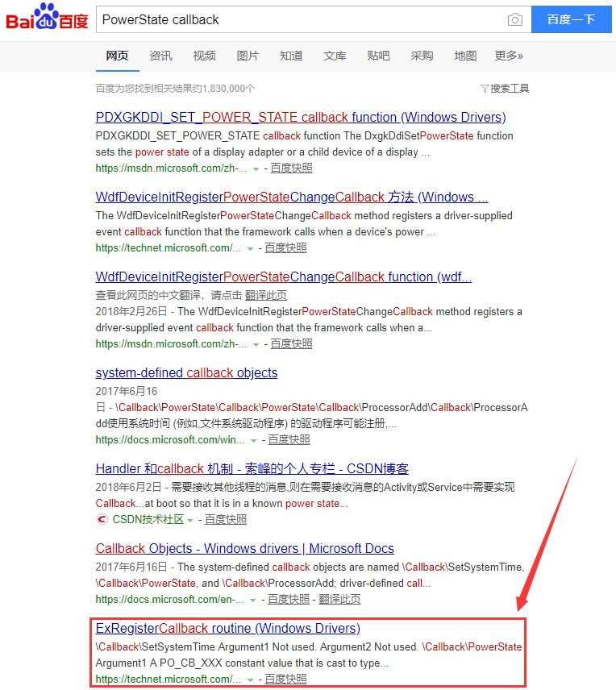This screenshot has height=690, width=616.
Task: Expand dropdown arrow under PDXGKDDI_SET_POWER_STATE result
Action: point(256,169)
